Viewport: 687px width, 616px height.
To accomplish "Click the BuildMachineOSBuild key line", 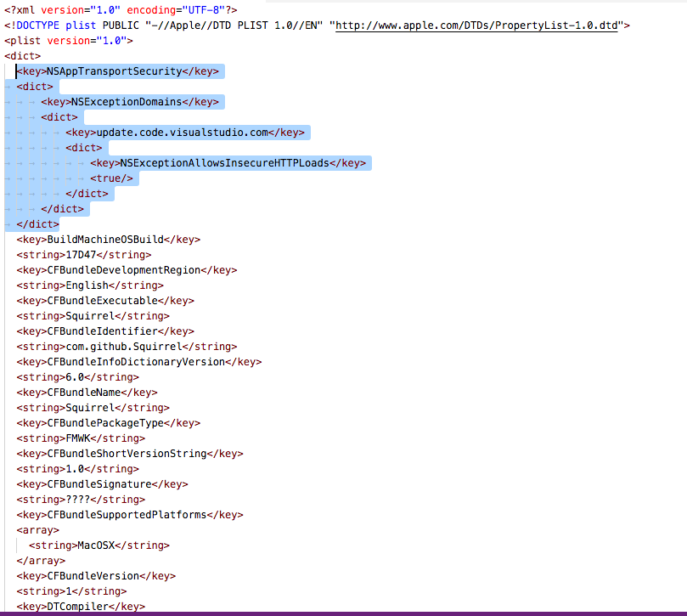I will click(x=108, y=240).
